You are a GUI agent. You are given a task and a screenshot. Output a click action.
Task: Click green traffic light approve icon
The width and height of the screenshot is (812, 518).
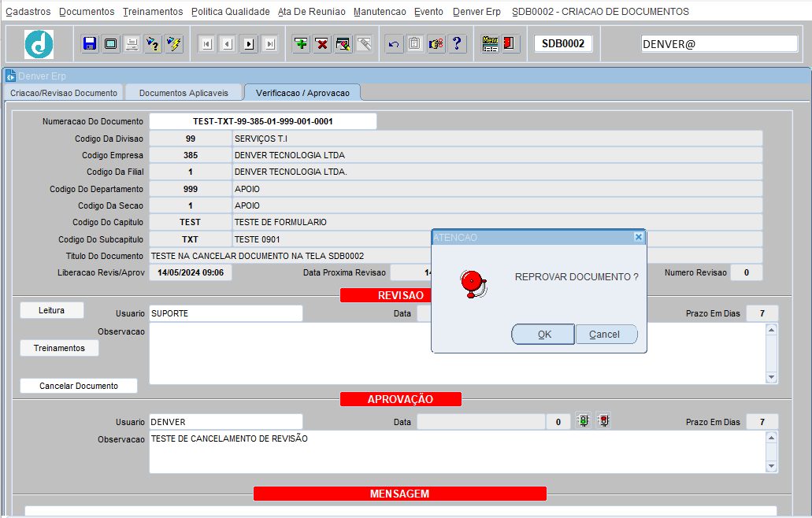tap(584, 420)
